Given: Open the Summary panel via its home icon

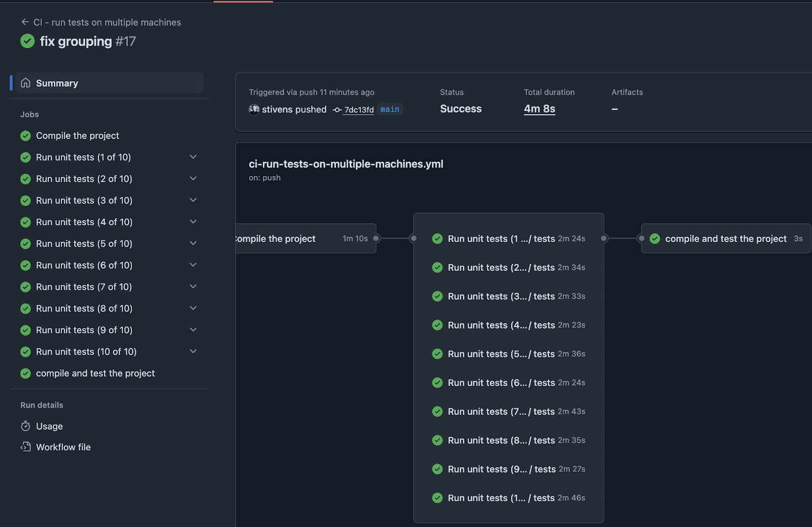Looking at the screenshot, I should click(x=25, y=83).
